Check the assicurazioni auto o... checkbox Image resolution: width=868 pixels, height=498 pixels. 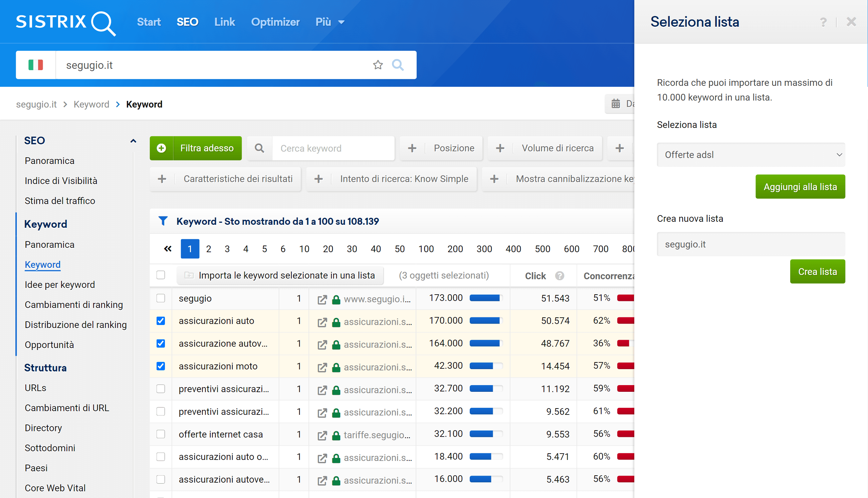tap(161, 457)
